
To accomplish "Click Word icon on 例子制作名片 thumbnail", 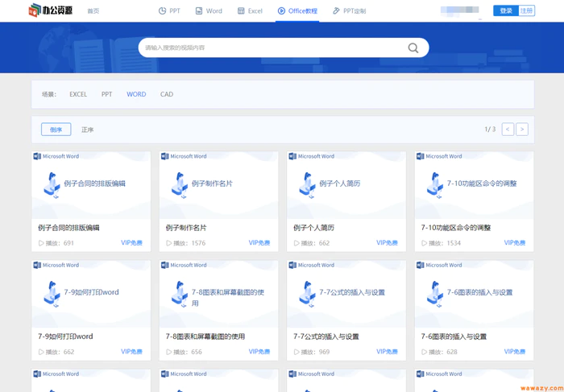I will click(164, 156).
